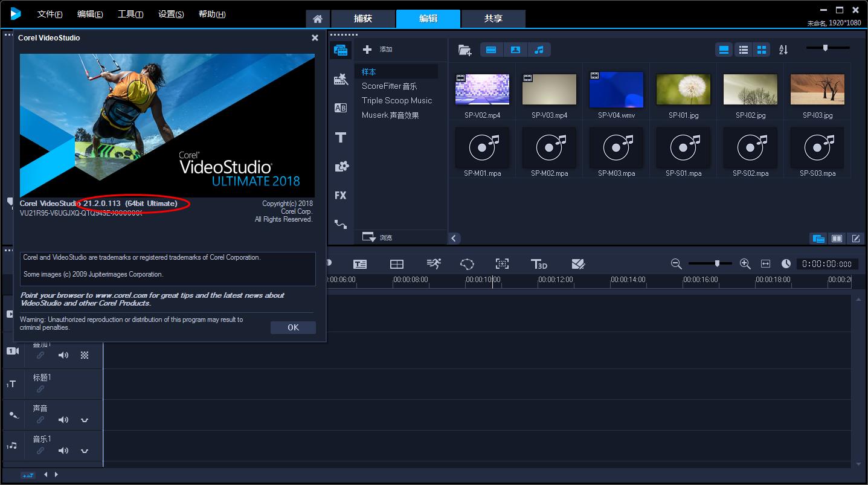Toggle video clips filter in library
The image size is (868, 485).
(x=491, y=50)
